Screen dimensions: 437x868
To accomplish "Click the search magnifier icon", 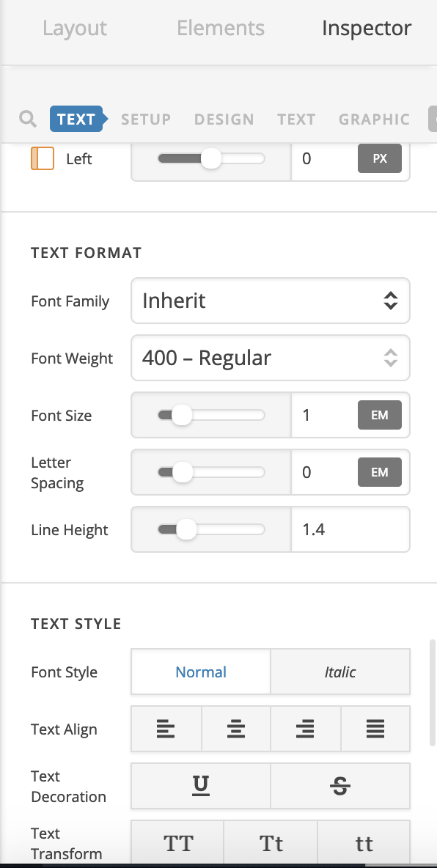I will pos(28,119).
